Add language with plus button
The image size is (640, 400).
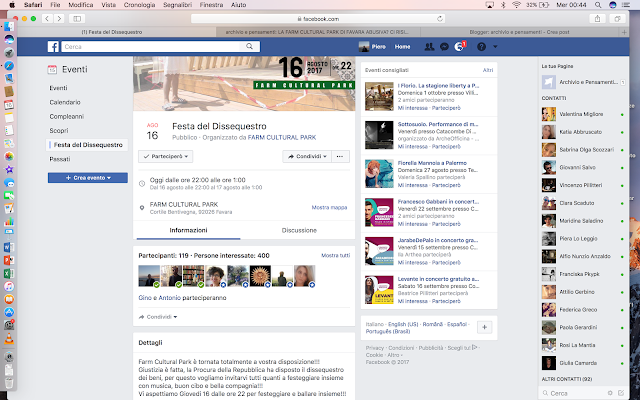[484, 327]
